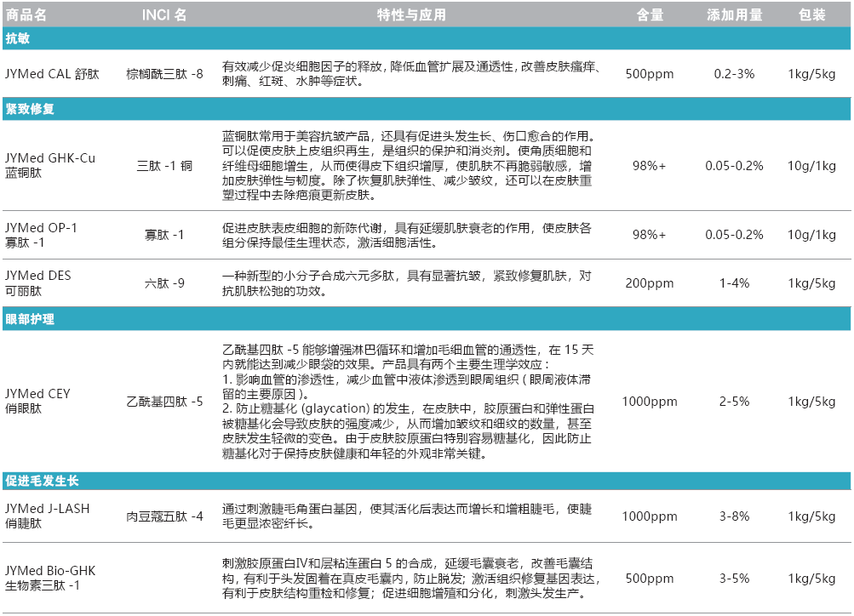This screenshot has height=616, width=854.
Task: Click description starting 一种新型的小分子合成六元多肽
Action: 407,283
